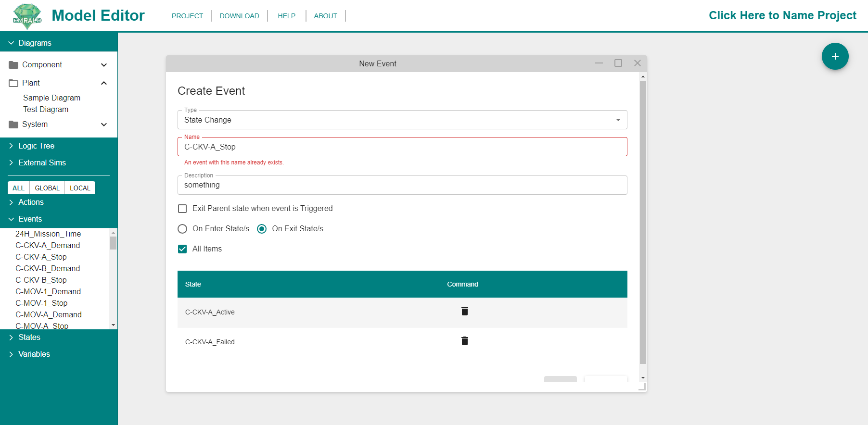This screenshot has height=425, width=868.
Task: Collapse the Events section
Action: [x=30, y=219]
